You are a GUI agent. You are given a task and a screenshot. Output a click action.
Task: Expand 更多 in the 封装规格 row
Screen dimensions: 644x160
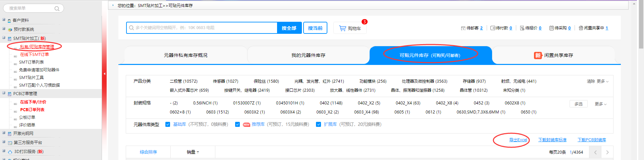600,104
